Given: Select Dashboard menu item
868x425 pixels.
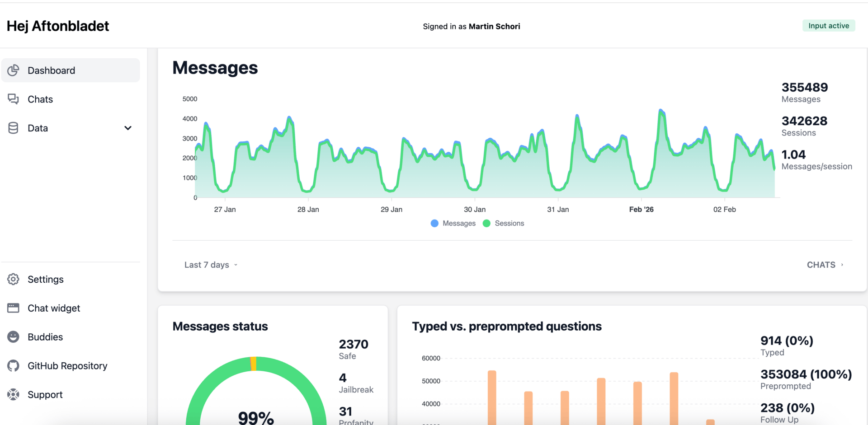Looking at the screenshot, I should tap(71, 70).
